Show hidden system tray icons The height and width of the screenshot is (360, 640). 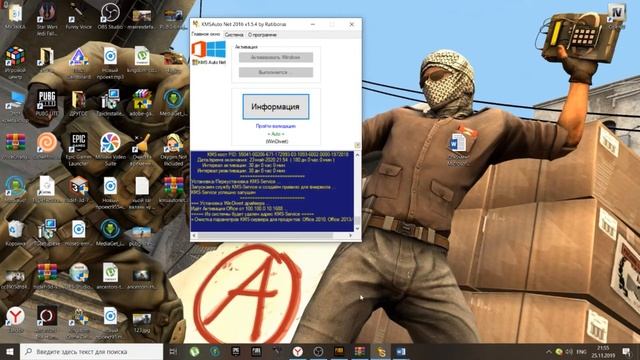point(548,351)
